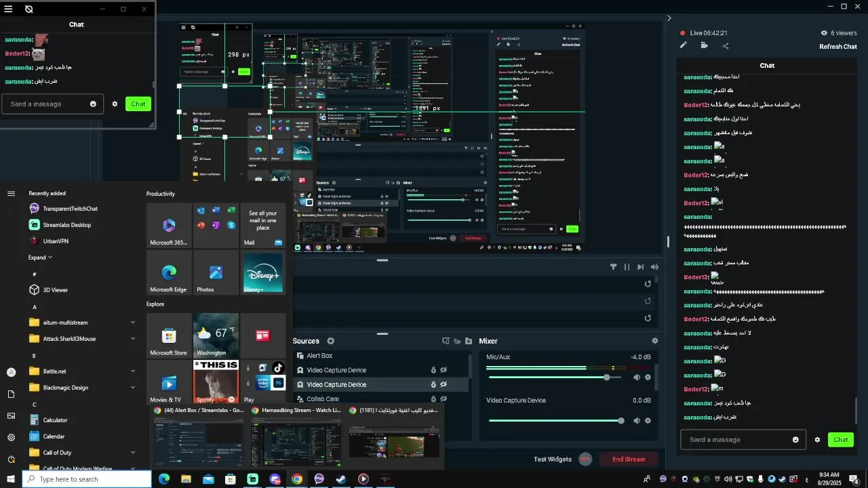Screen dimensions: 868x488
Task: Open Discord from the taskbar
Action: (275, 479)
